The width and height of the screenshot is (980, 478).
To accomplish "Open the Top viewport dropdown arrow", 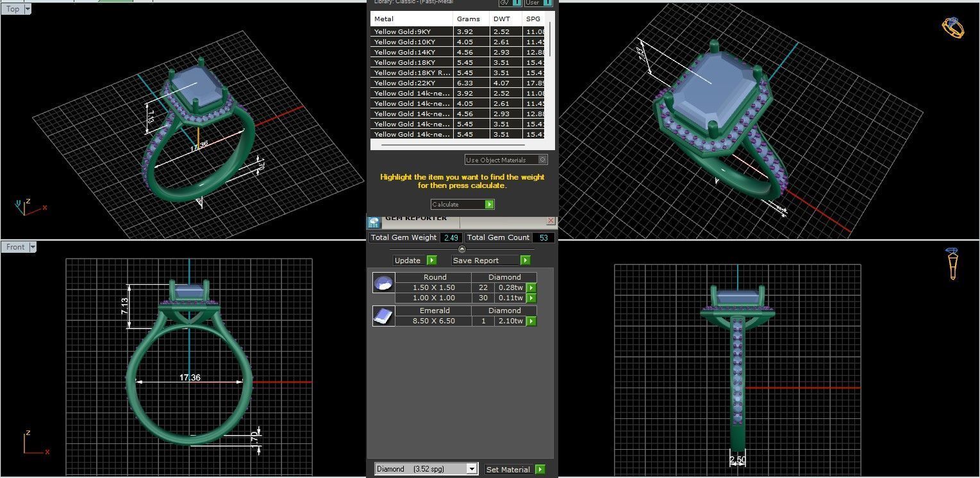I will pyautogui.click(x=27, y=10).
